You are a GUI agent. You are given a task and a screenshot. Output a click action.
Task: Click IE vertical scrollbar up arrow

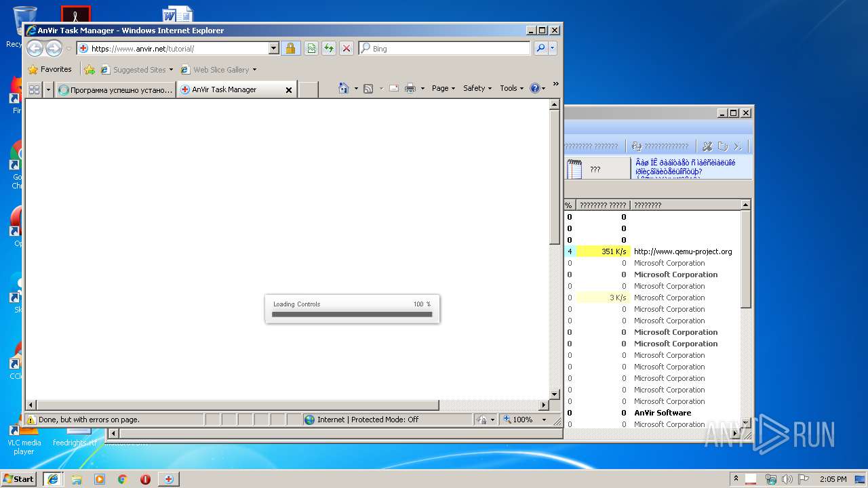pyautogui.click(x=554, y=104)
